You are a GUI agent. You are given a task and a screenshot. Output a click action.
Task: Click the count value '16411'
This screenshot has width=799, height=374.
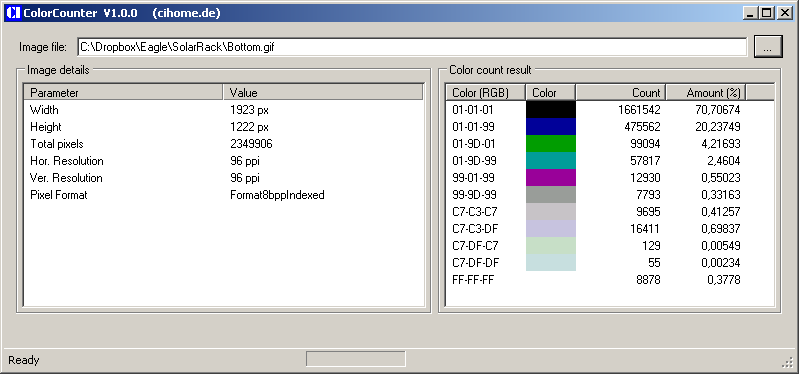pos(645,229)
